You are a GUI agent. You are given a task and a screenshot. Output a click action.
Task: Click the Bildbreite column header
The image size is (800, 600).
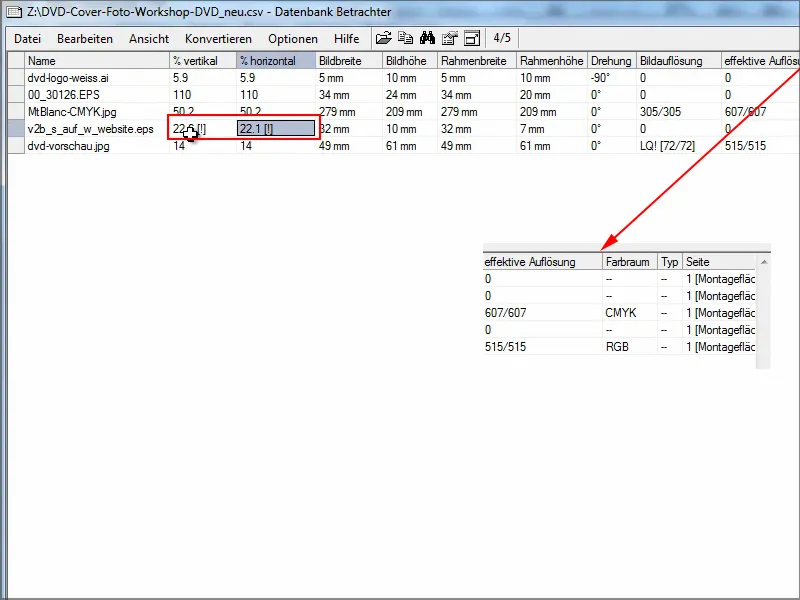[349, 61]
